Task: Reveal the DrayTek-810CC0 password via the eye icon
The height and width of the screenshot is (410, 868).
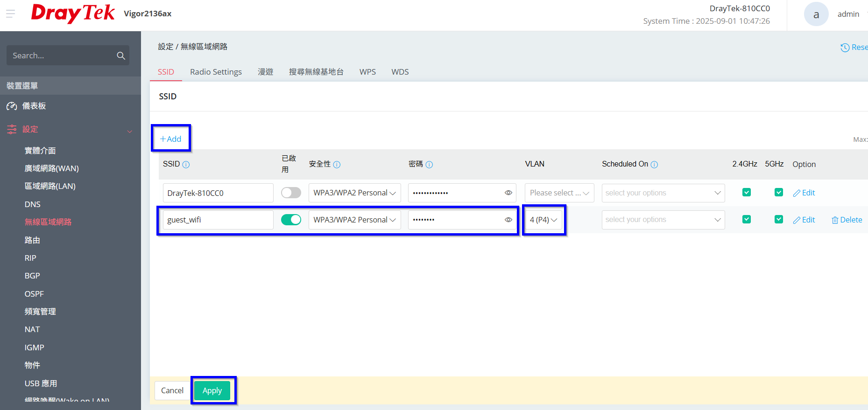Action: click(x=508, y=193)
